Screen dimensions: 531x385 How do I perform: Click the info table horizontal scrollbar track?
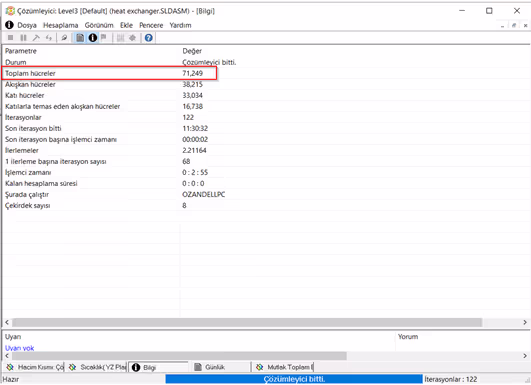[266, 322]
